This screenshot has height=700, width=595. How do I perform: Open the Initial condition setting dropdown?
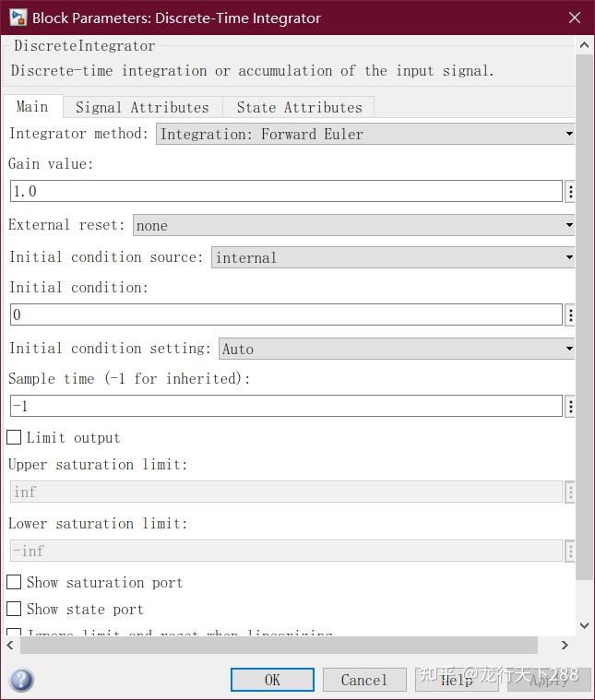tap(397, 349)
